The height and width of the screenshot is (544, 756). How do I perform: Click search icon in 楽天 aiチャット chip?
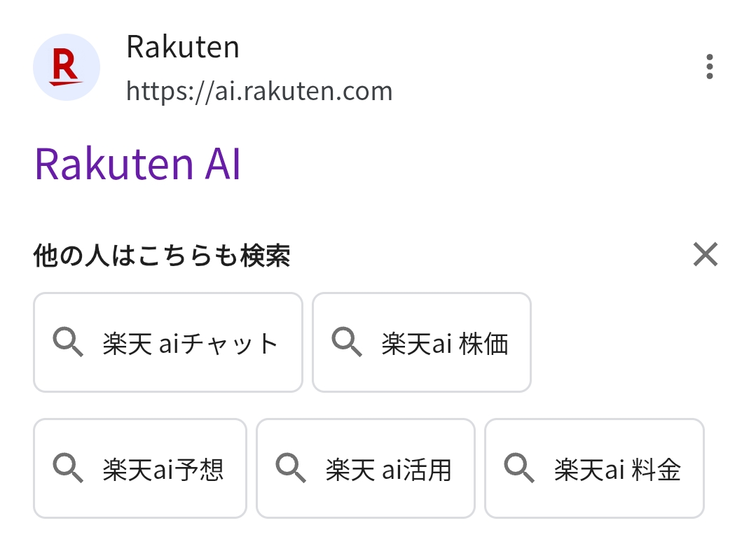click(68, 342)
